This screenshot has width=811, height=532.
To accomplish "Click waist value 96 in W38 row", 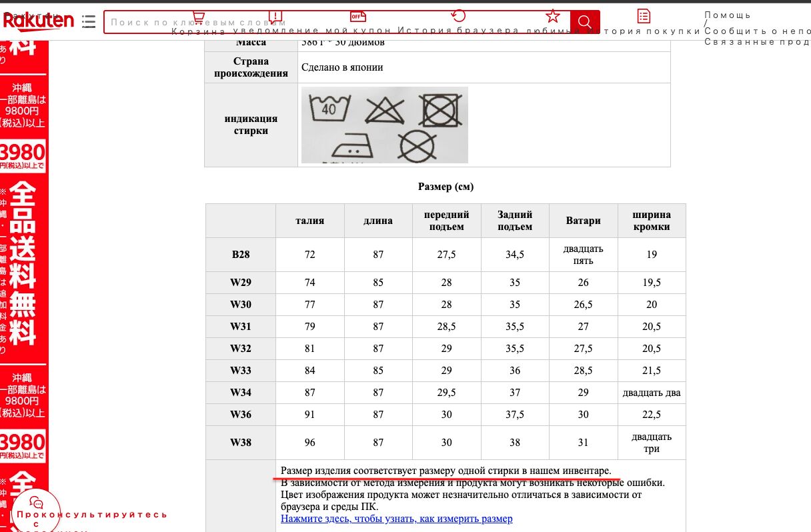I will click(x=310, y=443).
